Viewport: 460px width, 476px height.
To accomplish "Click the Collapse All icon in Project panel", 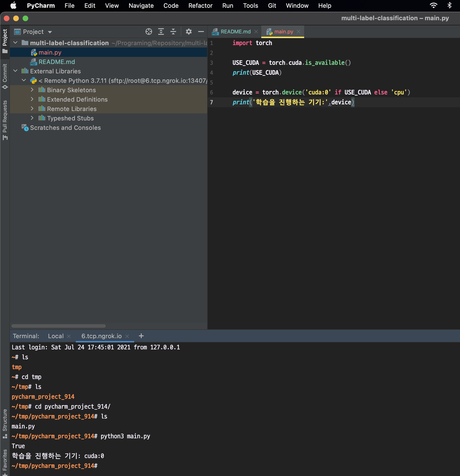I will pos(173,32).
